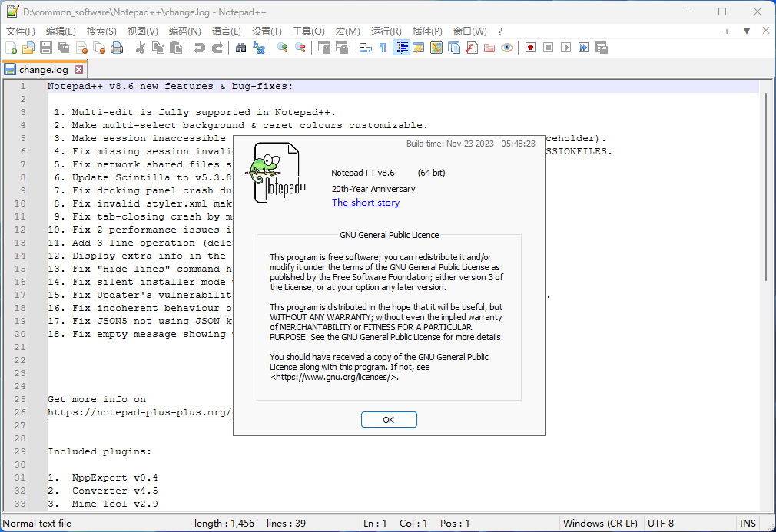This screenshot has height=532, width=776.
Task: Click OK in the About dialog
Action: [x=389, y=420]
